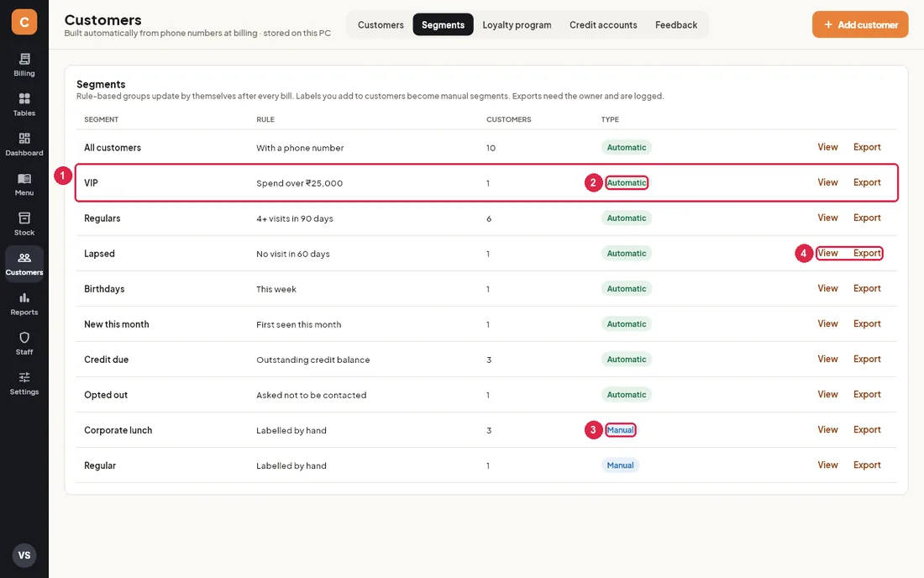Click the 'No visit in 60 days' rule
Image resolution: width=924 pixels, height=578 pixels.
(x=293, y=254)
